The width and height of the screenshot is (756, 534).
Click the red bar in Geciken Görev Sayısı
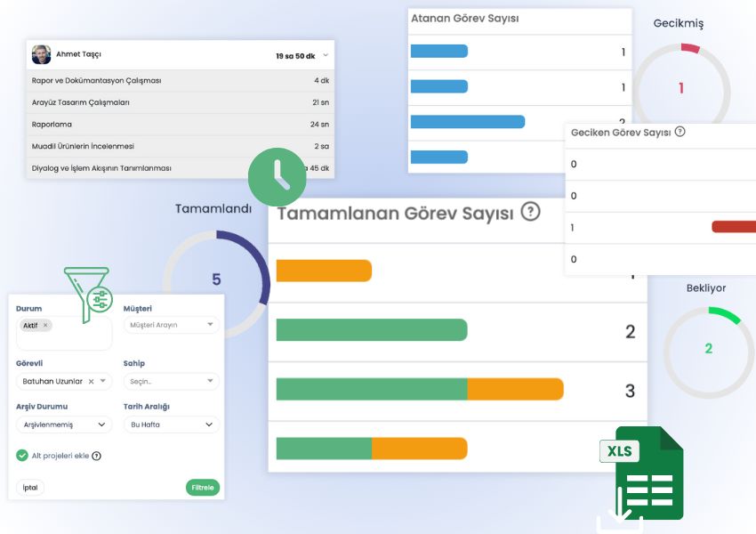click(x=733, y=227)
